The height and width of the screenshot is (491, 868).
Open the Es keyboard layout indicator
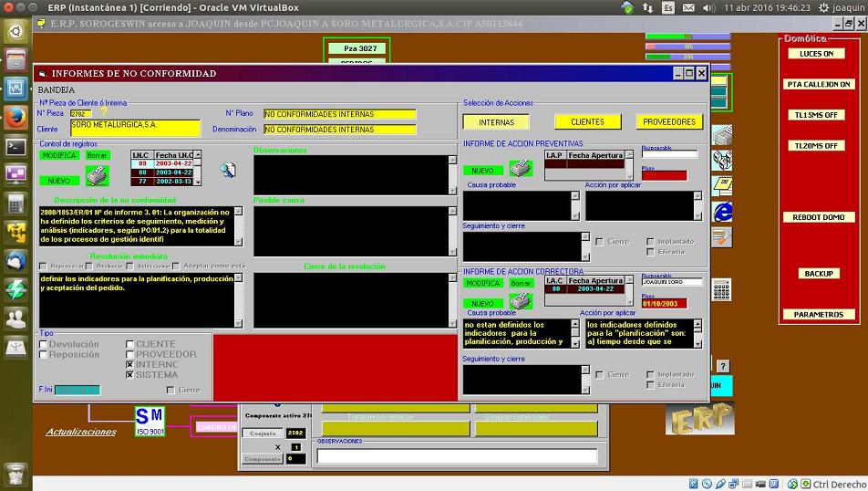click(668, 8)
